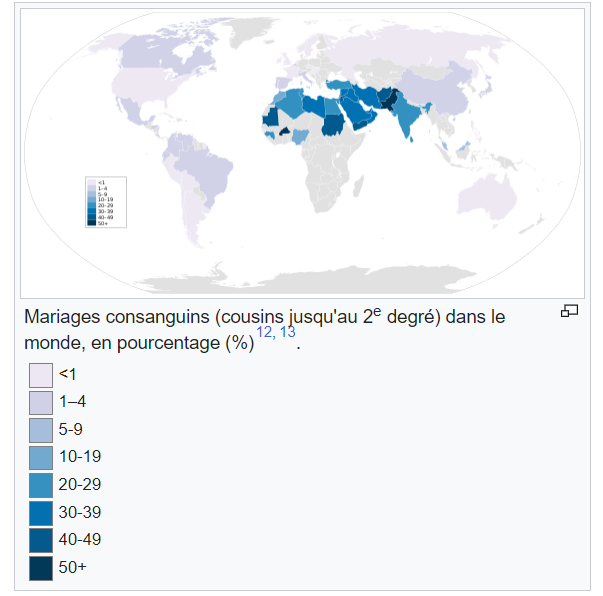This screenshot has height=596, width=603.
Task: Click the 10-19 legend color swatch
Action: click(41, 458)
